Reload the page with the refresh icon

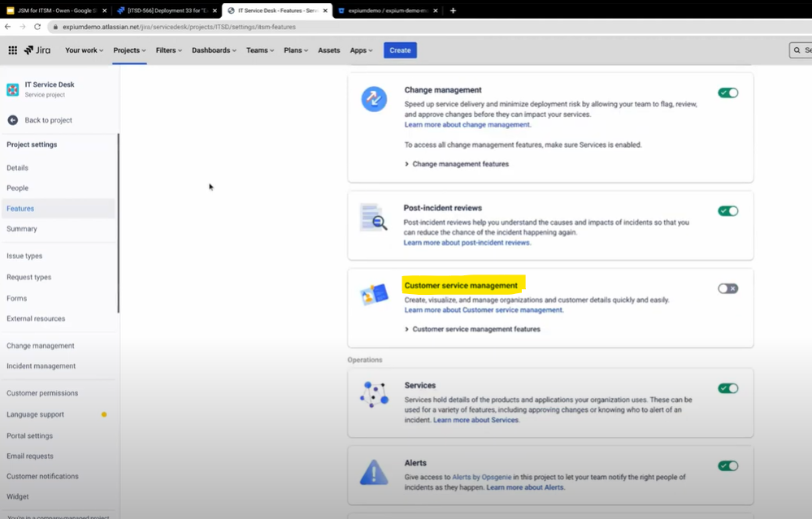pos(37,26)
